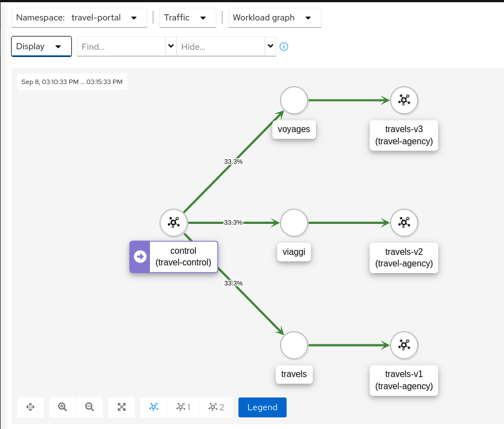Open the Workload graph type dropdown
The image size is (504, 429).
(274, 17)
